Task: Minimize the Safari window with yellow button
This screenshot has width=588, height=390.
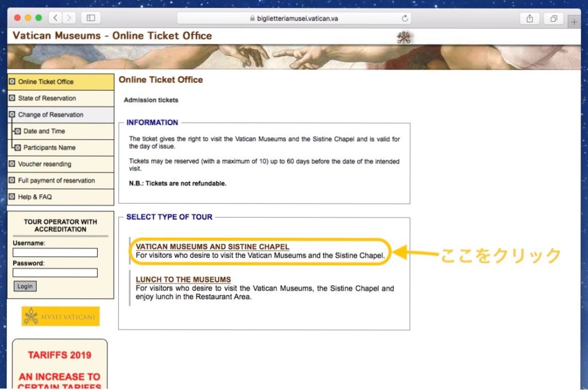Action: coord(28,18)
